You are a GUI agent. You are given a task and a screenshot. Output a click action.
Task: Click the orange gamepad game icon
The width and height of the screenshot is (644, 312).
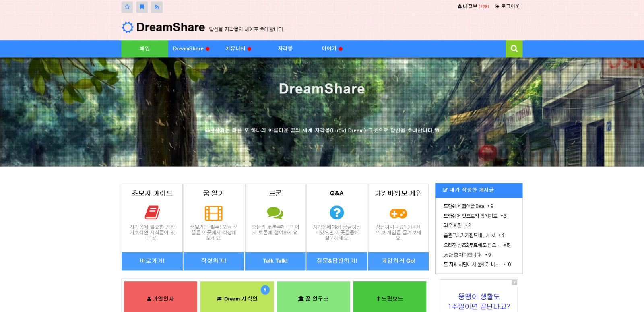(x=398, y=213)
